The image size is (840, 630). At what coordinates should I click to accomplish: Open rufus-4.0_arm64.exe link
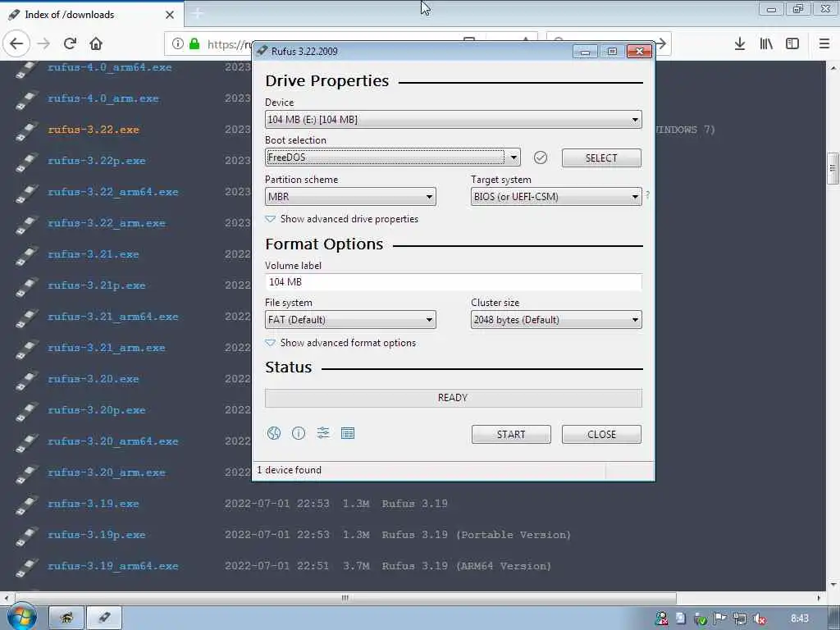tap(110, 67)
